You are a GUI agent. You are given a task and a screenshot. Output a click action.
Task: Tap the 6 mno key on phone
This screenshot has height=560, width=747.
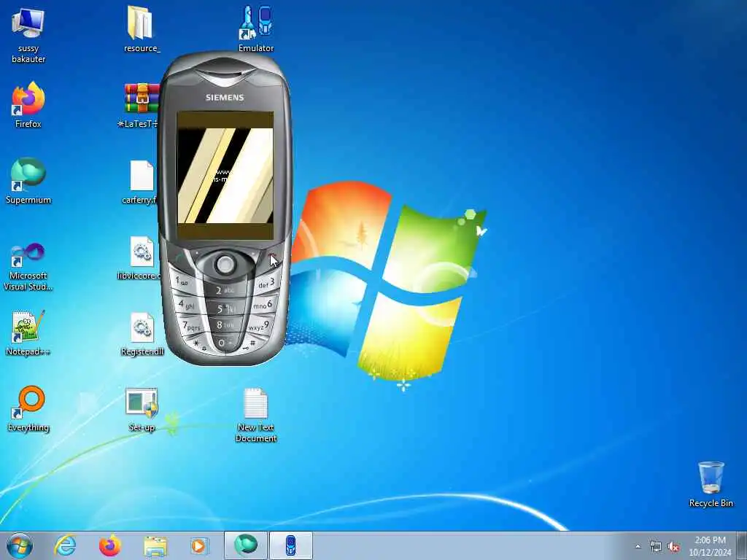(263, 305)
